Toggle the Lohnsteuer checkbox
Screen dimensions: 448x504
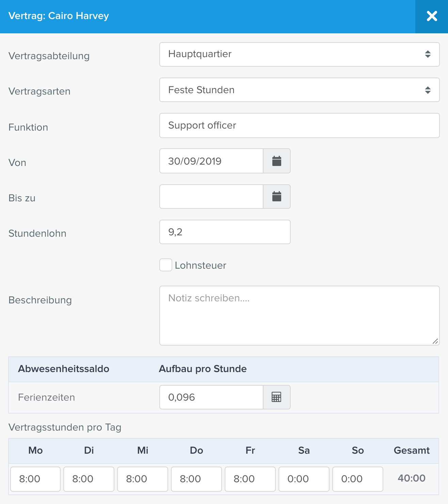click(x=166, y=265)
